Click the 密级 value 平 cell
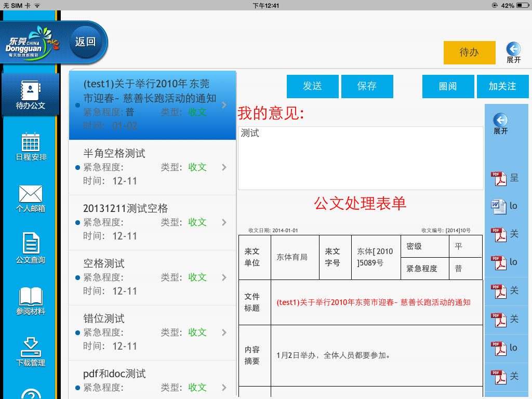532x399 pixels. click(465, 246)
